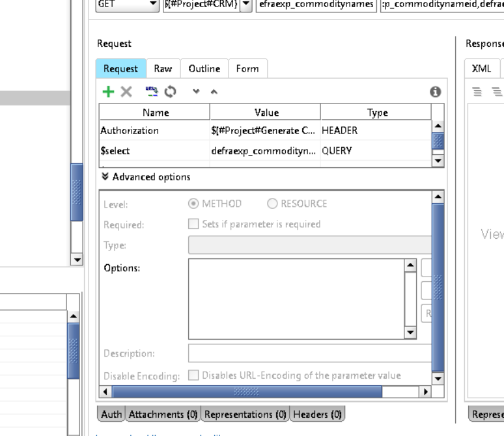Image resolution: width=504 pixels, height=436 pixels.
Task: Click the circular-arrows refresh icon in the parameters toolbar
Action: pos(170,92)
